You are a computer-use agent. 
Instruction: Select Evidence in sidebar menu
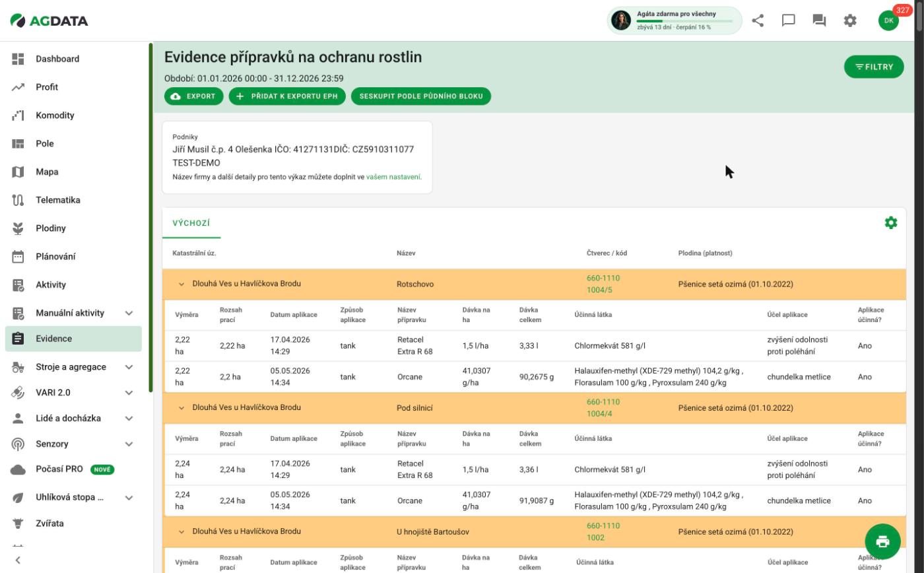74,339
